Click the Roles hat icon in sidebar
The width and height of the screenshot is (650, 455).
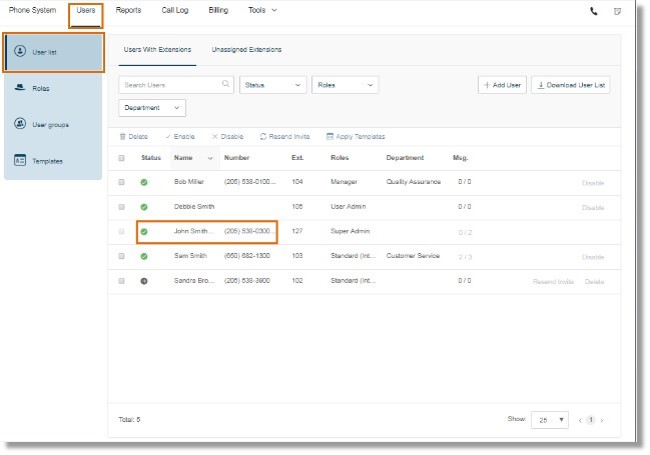point(20,87)
